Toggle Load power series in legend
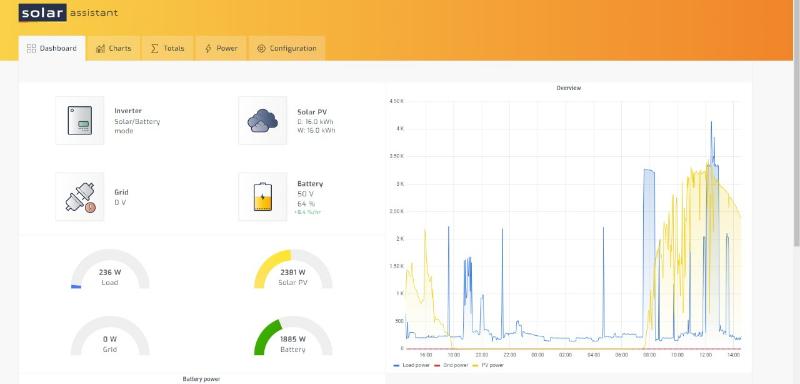Viewport: 800px width, 384px height. pos(412,366)
